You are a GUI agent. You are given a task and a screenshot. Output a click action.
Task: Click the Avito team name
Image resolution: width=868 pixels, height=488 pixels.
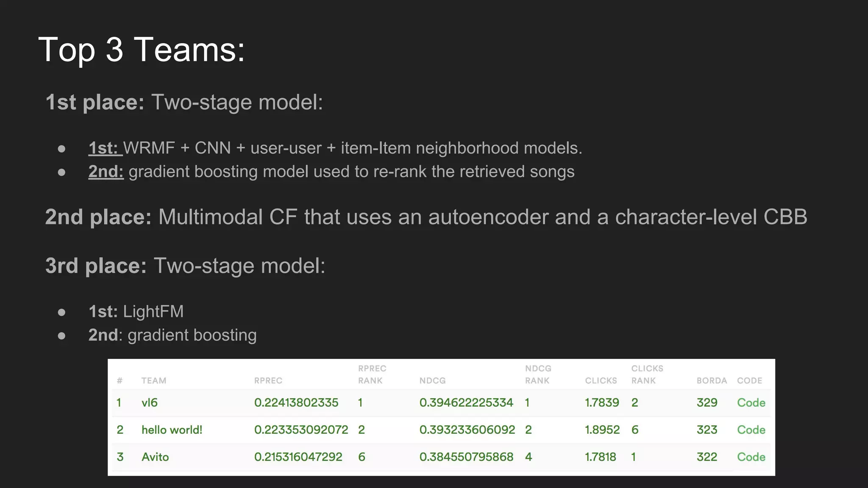(155, 457)
